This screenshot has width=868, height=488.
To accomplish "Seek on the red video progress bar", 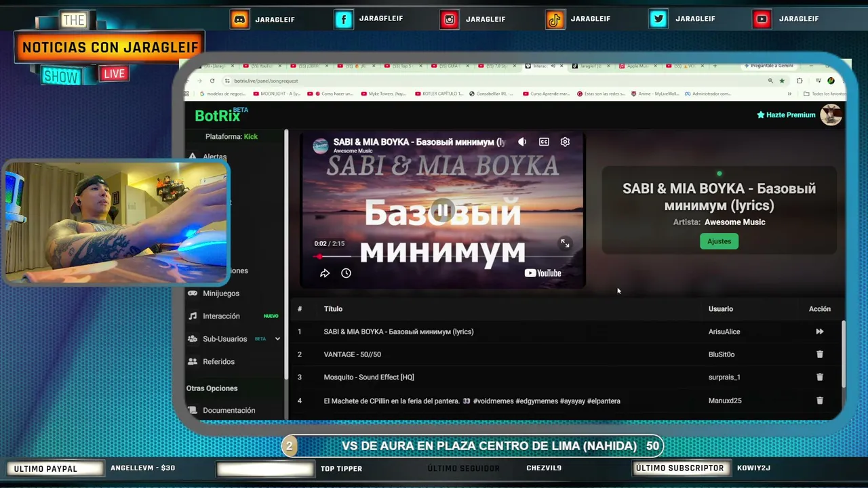I will coord(442,257).
